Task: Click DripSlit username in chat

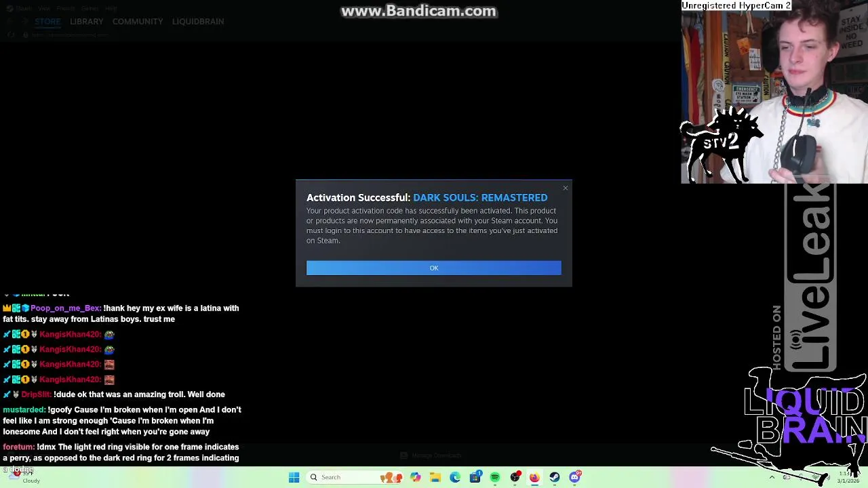Action: pos(36,394)
